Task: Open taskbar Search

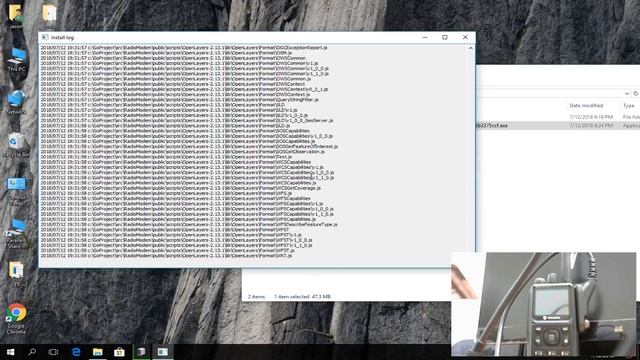Action: (32, 352)
